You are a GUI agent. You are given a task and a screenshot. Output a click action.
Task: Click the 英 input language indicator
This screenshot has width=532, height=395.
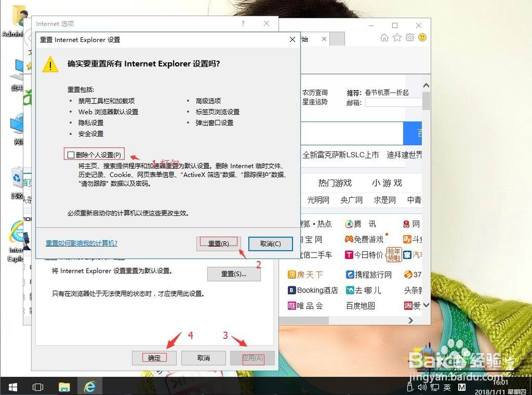pyautogui.click(x=447, y=387)
